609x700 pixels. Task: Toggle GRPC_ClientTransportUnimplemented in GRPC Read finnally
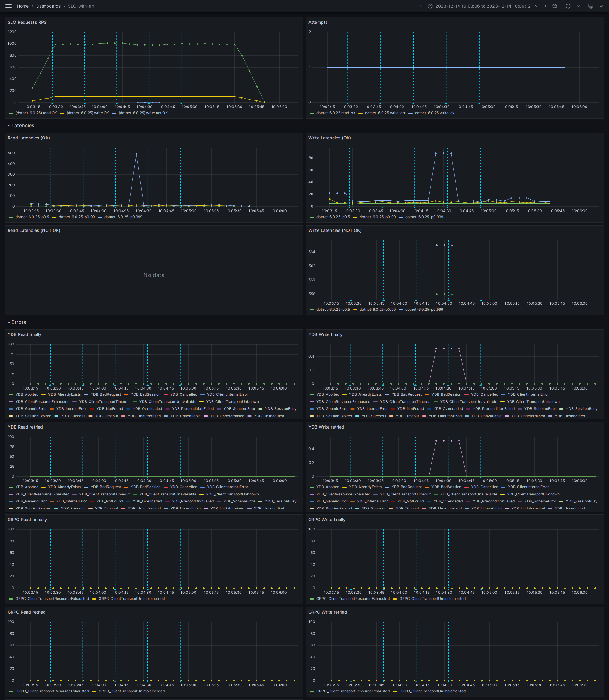point(132,599)
